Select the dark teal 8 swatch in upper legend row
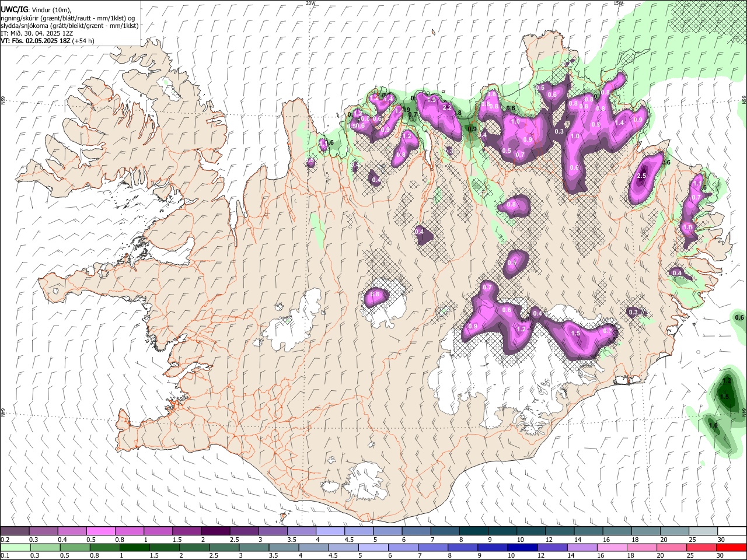 [x=473, y=531]
